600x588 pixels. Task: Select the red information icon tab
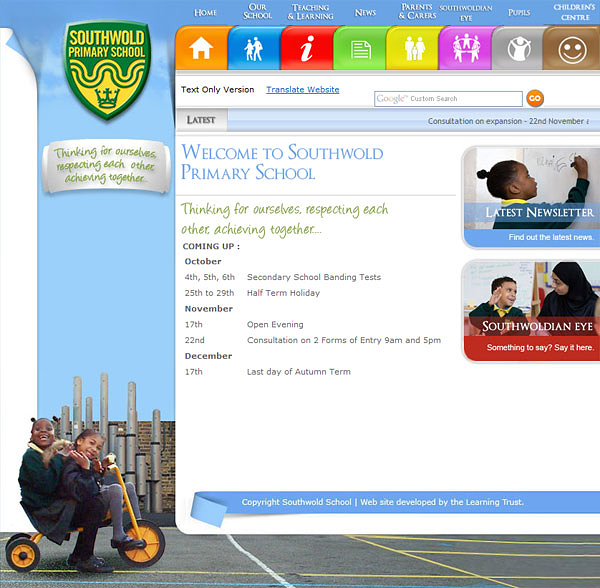307,48
